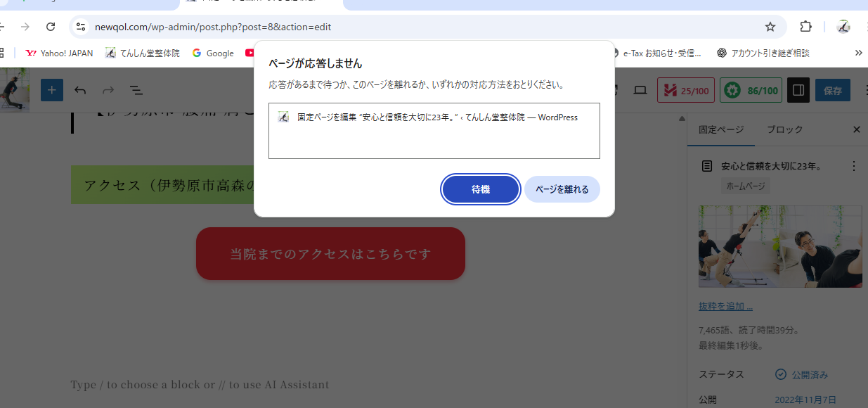The width and height of the screenshot is (868, 408).
Task: Undo the last edit in the editor
Action: tap(80, 91)
